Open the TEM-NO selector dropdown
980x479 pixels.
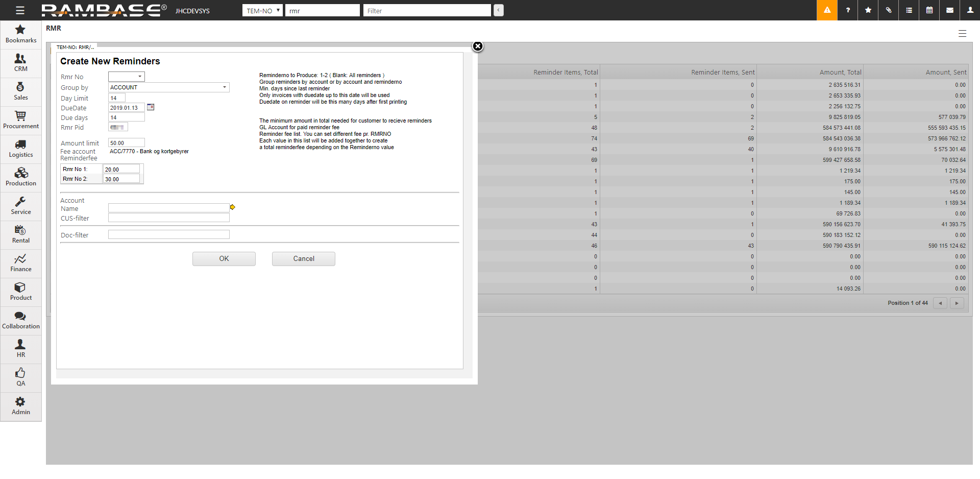pos(262,11)
